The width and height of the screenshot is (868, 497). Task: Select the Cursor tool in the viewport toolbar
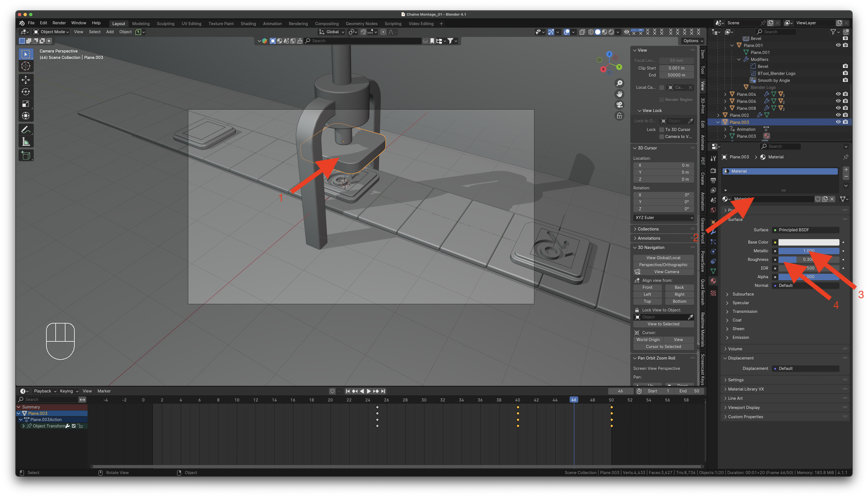click(26, 66)
